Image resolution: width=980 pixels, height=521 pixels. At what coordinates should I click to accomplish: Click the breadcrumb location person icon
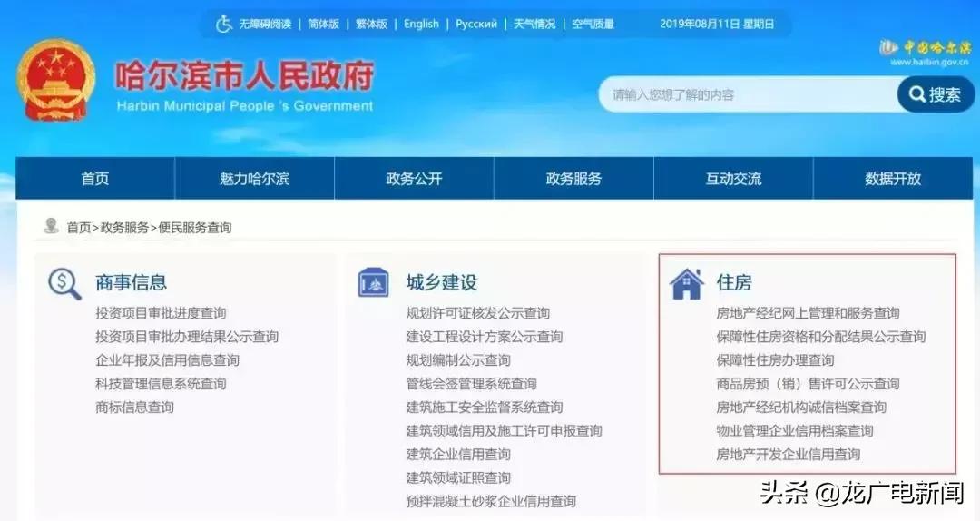tap(51, 226)
